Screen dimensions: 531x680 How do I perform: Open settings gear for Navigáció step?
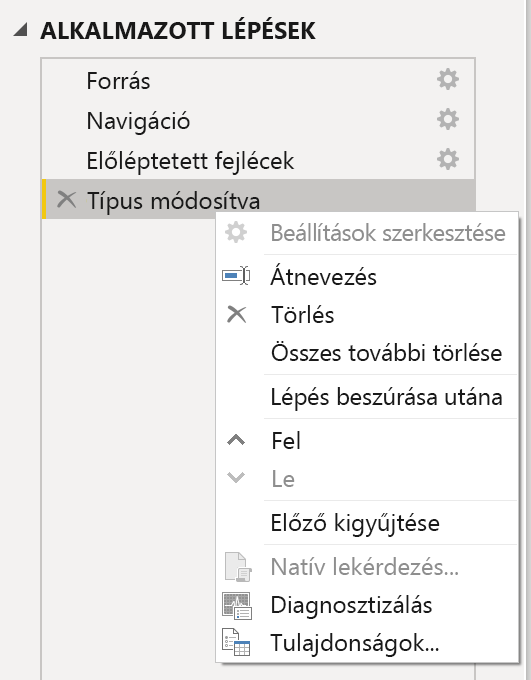point(448,119)
